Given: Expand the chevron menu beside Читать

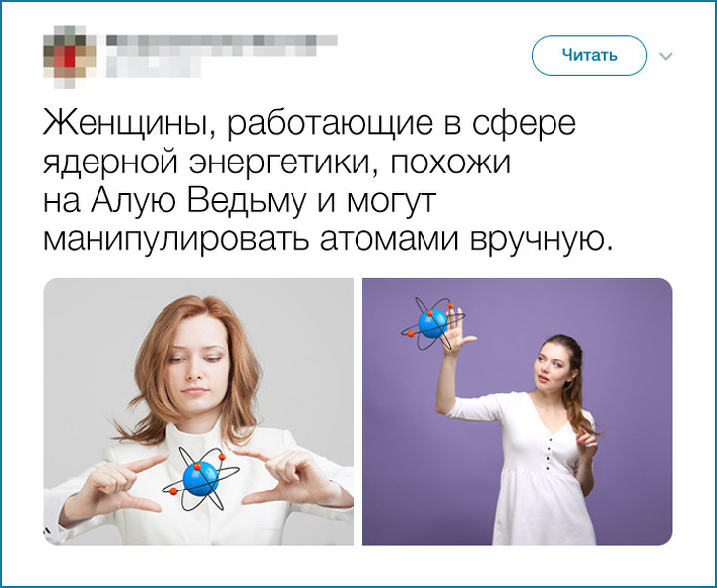Looking at the screenshot, I should (x=666, y=56).
